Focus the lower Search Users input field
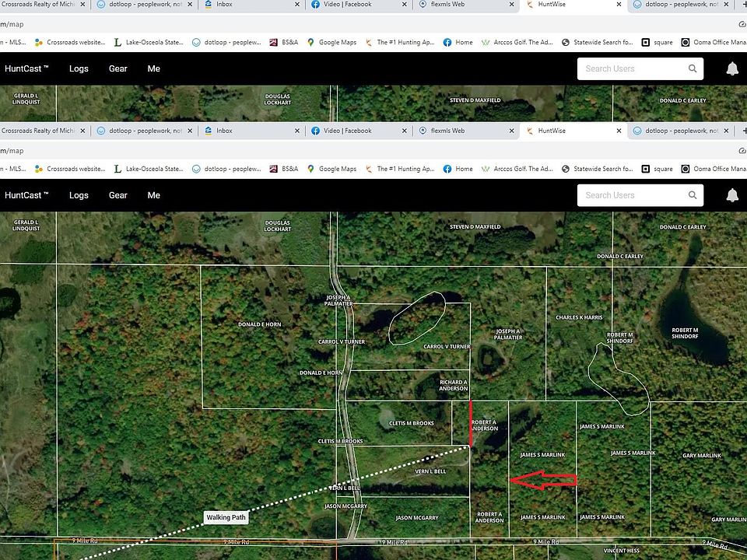 pyautogui.click(x=630, y=195)
